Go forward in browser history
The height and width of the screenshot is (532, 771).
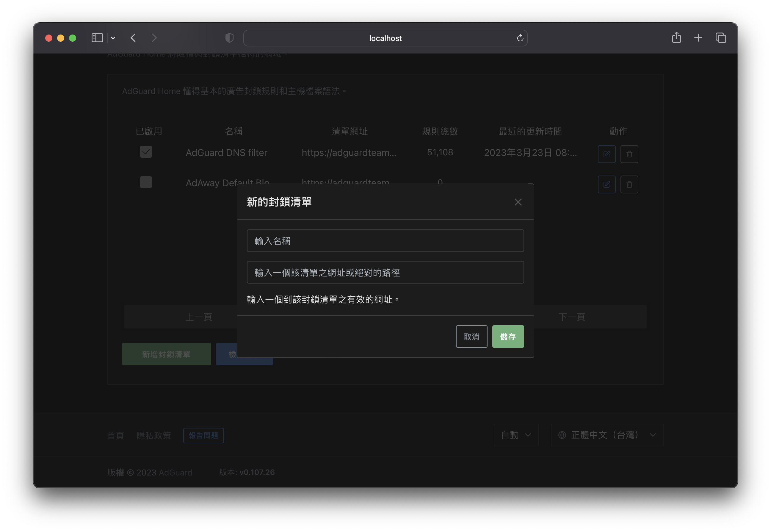(x=154, y=38)
